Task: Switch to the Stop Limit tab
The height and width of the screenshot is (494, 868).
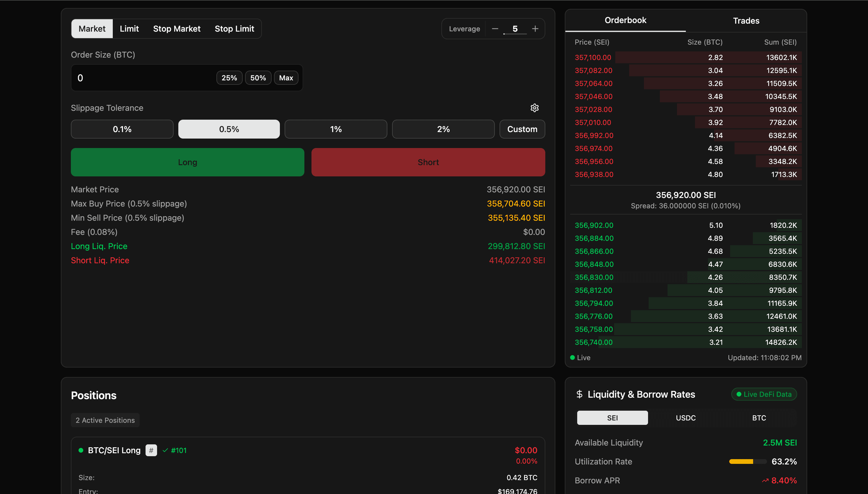Action: [234, 29]
